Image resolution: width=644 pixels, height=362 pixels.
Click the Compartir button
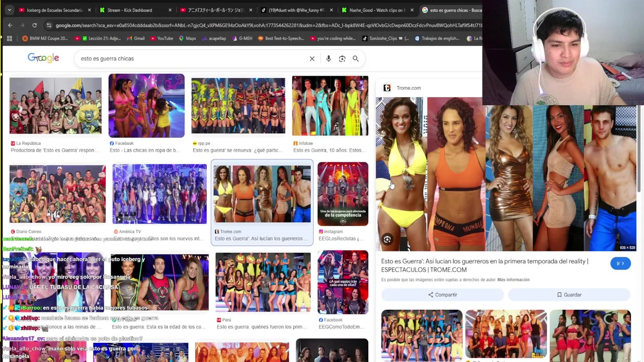pyautogui.click(x=443, y=295)
